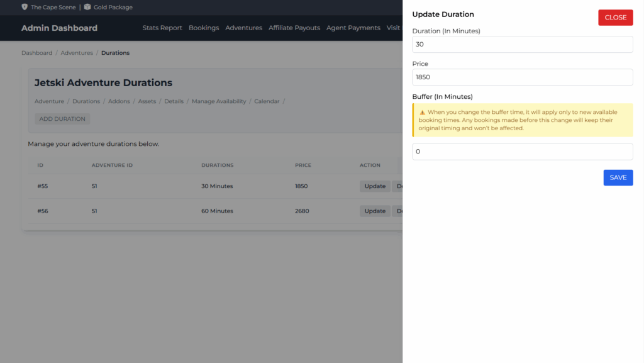Click the buffer time warning notice
Image resolution: width=644 pixels, height=363 pixels.
[523, 120]
